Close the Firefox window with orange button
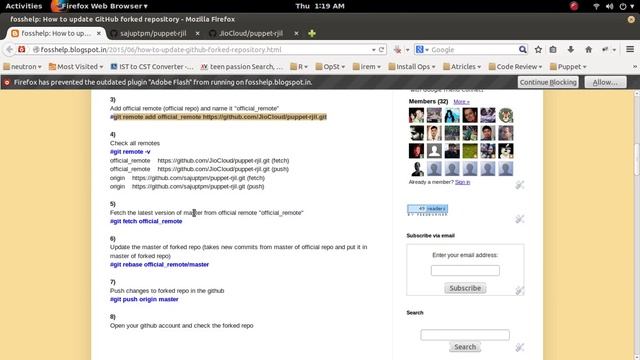The height and width of the screenshot is (360, 640). point(631,19)
